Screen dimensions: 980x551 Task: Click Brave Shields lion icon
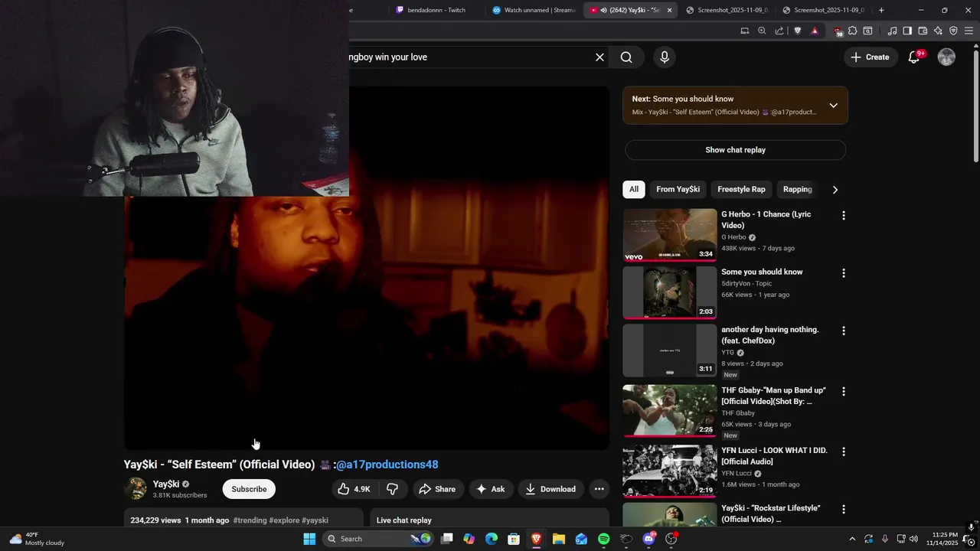(x=798, y=31)
